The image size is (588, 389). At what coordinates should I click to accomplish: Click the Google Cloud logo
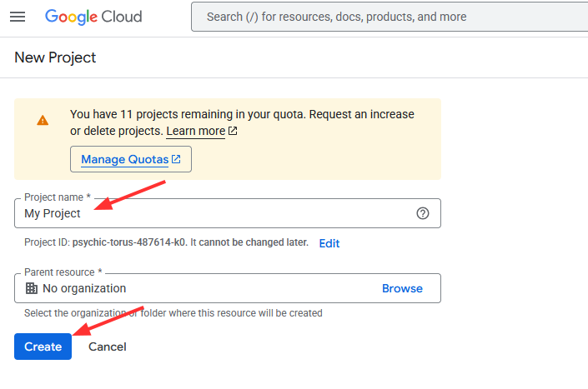click(x=93, y=17)
